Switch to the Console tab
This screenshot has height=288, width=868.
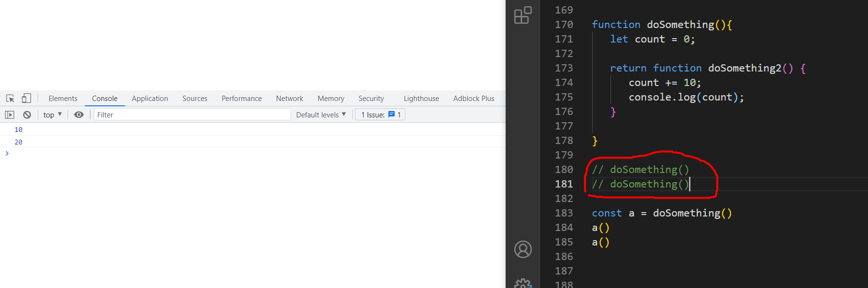[x=105, y=98]
